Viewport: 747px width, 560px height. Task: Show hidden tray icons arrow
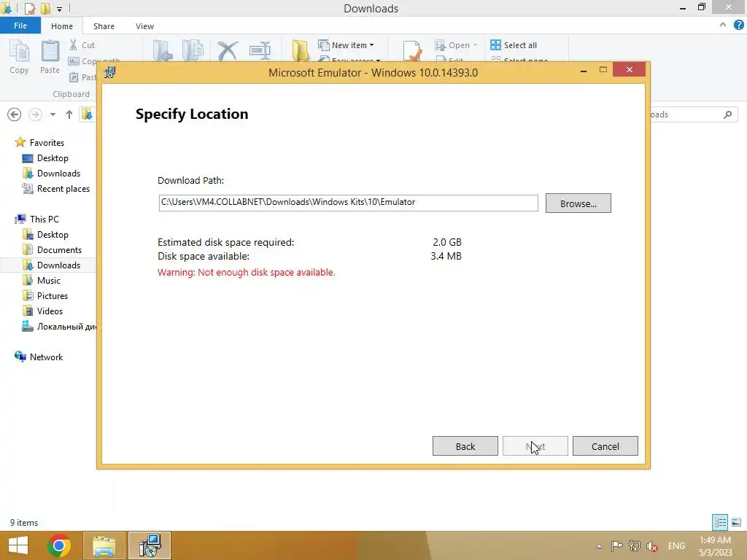click(x=600, y=546)
